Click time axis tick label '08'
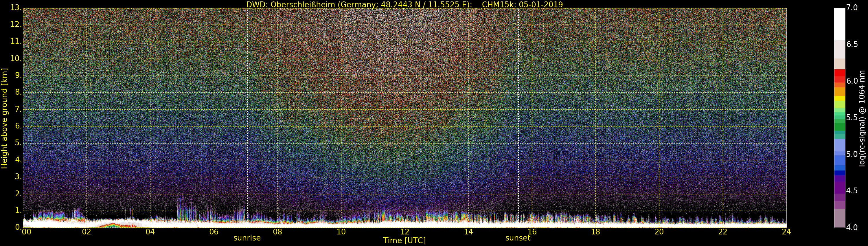 click(277, 232)
